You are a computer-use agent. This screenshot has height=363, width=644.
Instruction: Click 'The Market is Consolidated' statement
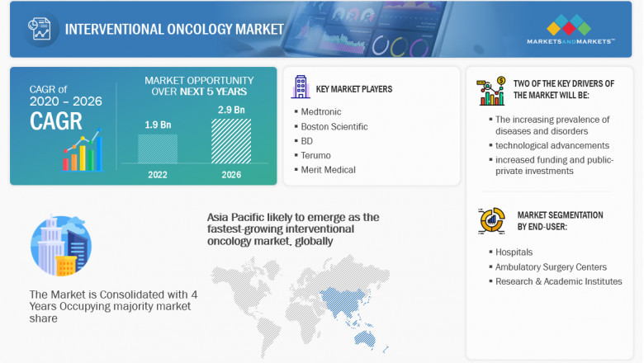[113, 306]
